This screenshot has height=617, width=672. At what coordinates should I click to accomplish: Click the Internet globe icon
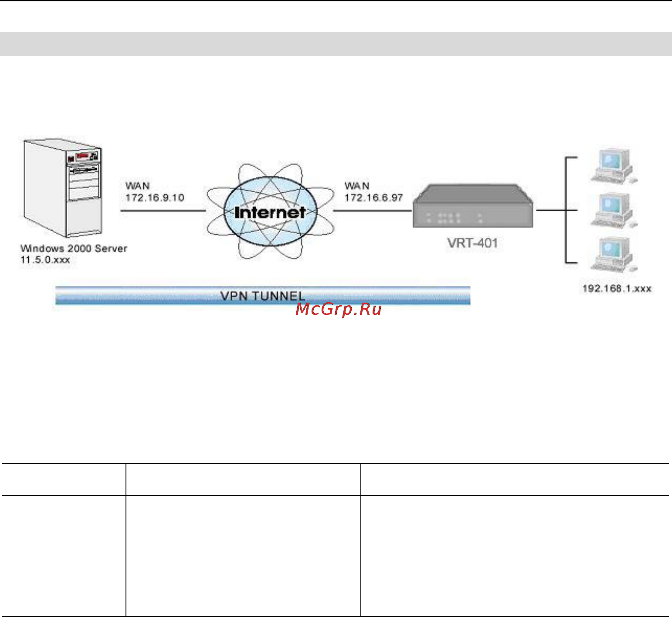[x=270, y=211]
